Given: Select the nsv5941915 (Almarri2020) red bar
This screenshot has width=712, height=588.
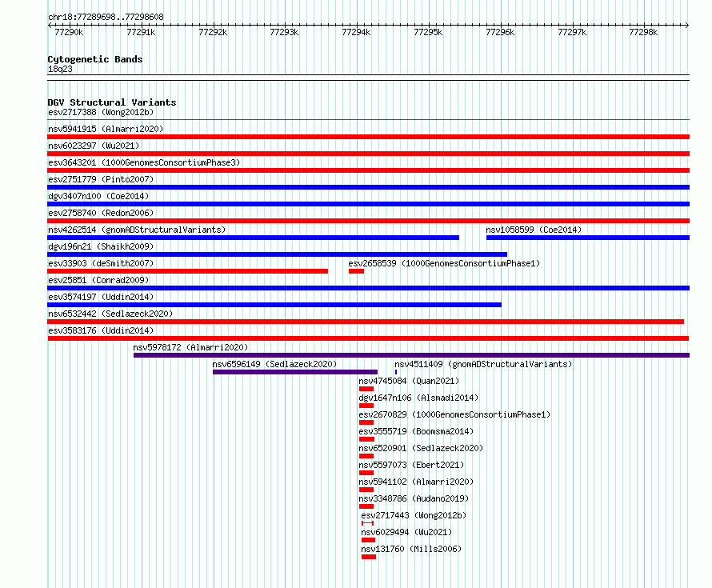Looking at the screenshot, I should coord(368,137).
